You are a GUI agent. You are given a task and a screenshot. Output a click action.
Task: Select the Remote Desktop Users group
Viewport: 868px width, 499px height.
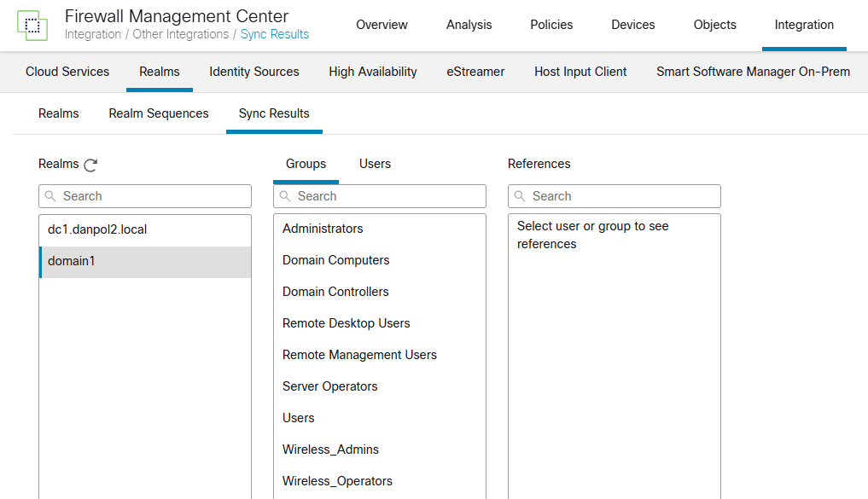click(x=380, y=323)
